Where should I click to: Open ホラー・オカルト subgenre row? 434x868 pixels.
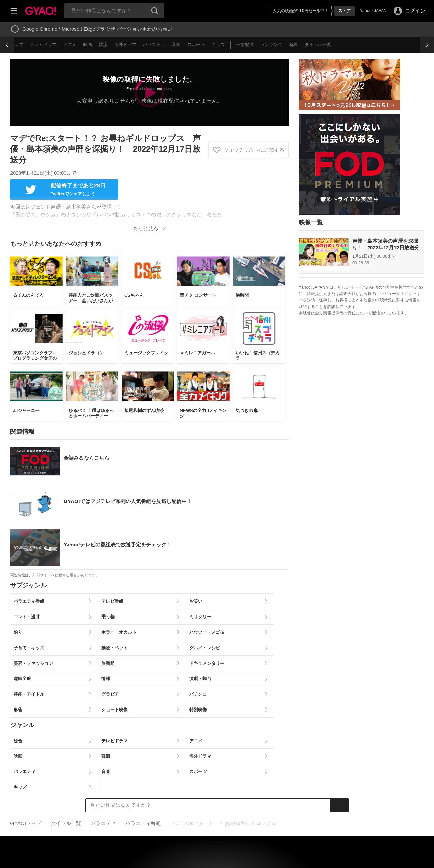pyautogui.click(x=142, y=632)
